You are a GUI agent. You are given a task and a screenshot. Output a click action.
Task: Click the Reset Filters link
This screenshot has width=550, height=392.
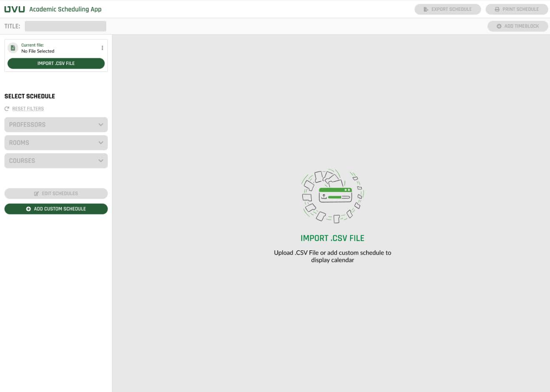point(28,109)
